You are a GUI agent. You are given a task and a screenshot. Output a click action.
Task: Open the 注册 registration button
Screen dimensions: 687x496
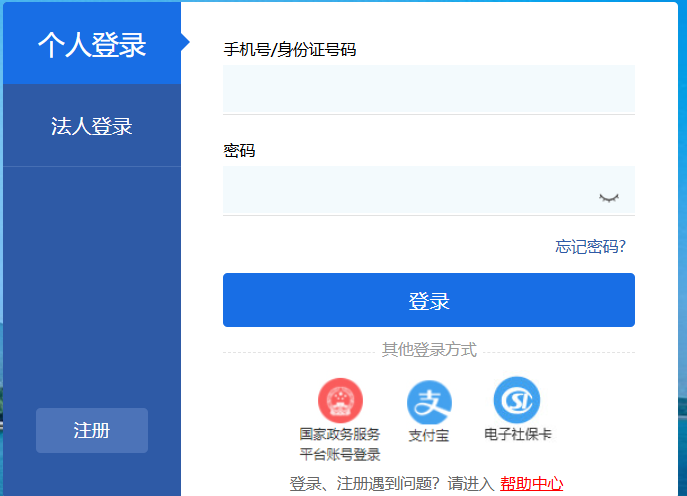tap(92, 430)
